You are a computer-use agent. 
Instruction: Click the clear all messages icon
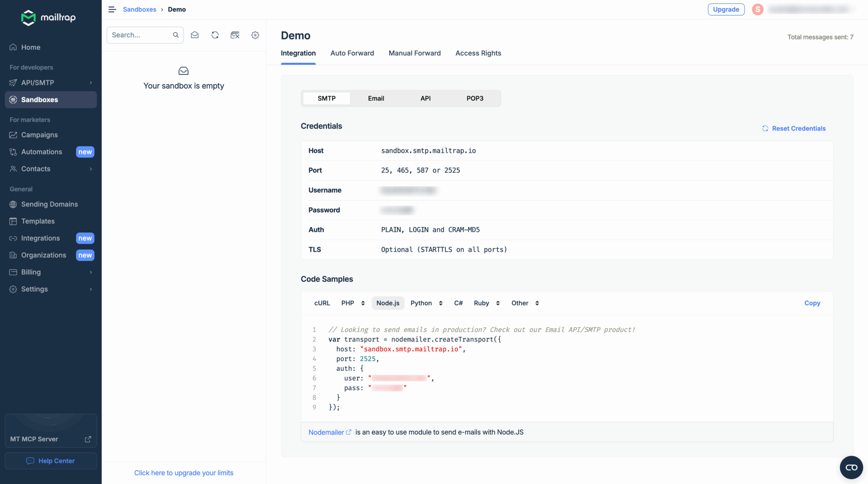click(x=235, y=35)
